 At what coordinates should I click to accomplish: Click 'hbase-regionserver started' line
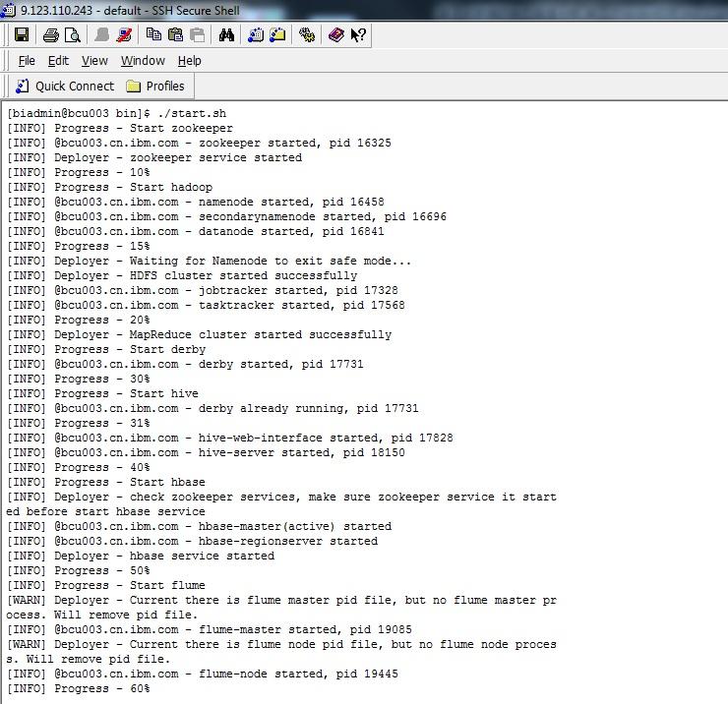[192, 542]
